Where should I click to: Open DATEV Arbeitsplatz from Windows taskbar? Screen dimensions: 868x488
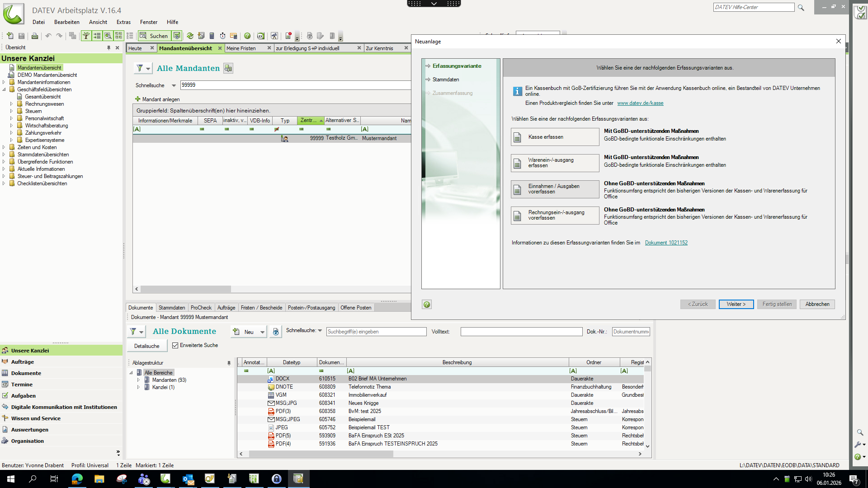tap(165, 479)
